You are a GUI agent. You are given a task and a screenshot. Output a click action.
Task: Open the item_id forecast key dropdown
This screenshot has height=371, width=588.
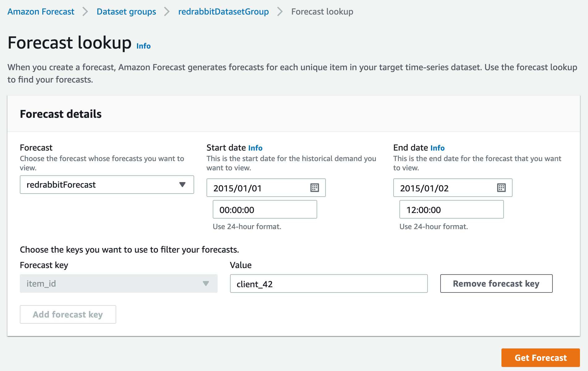(119, 284)
